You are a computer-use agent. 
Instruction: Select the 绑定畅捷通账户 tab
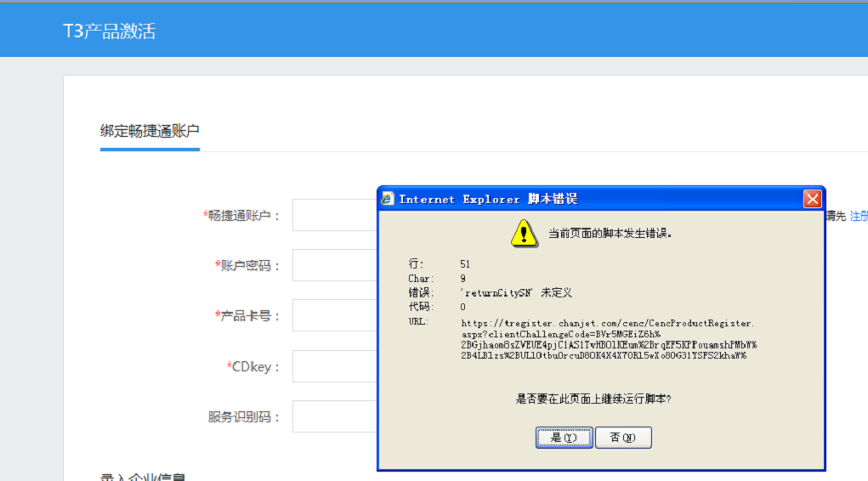coord(150,131)
